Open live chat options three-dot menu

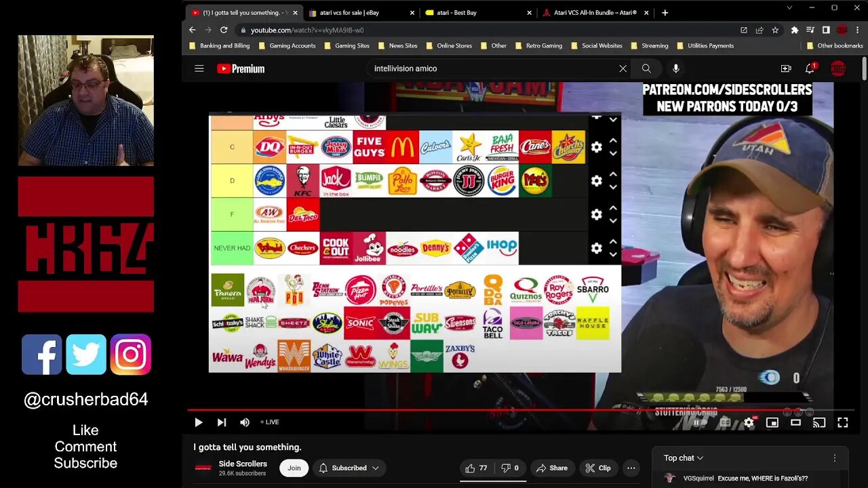835,458
